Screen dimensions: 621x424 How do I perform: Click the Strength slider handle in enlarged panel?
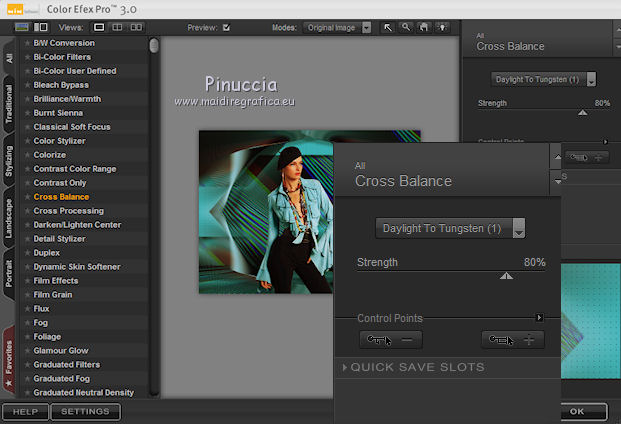pyautogui.click(x=506, y=275)
